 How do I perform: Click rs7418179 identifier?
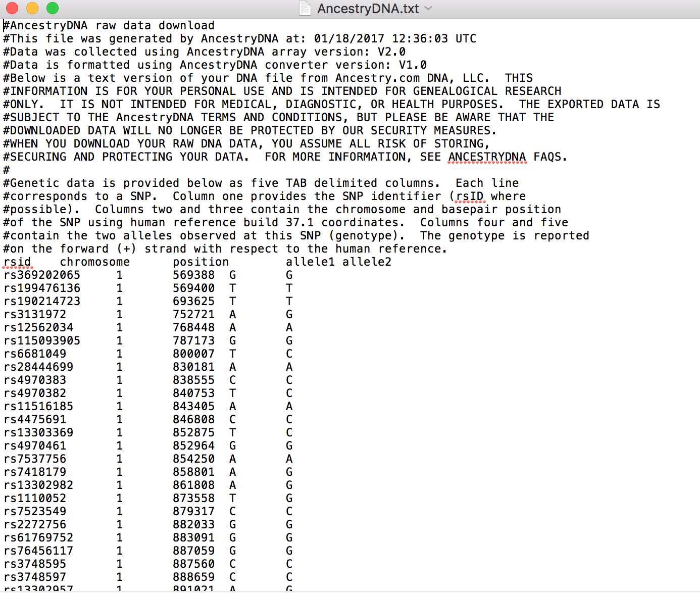click(35, 472)
